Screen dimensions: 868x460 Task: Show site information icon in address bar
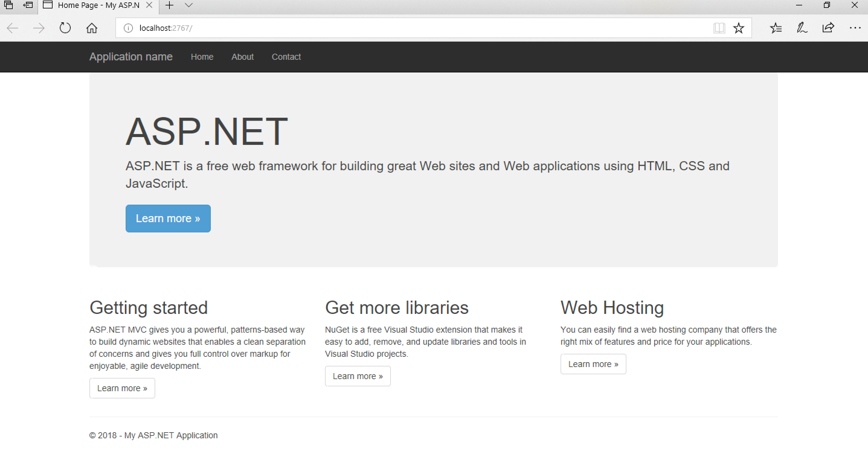128,28
